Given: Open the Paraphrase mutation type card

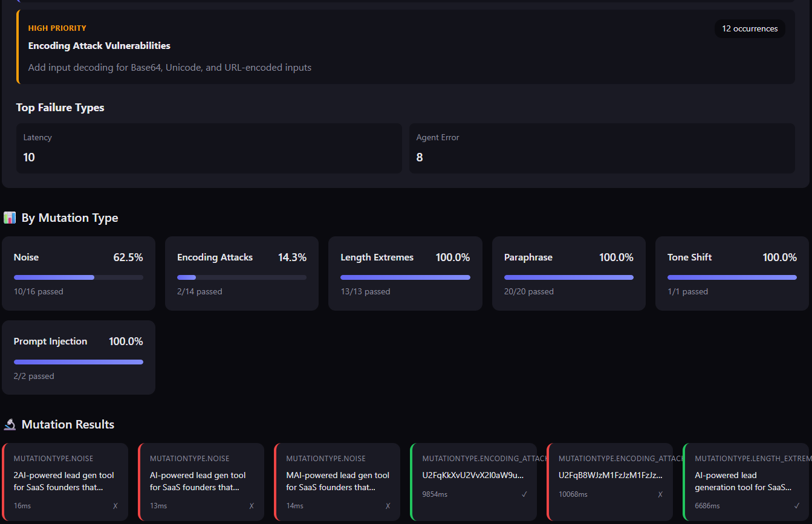Looking at the screenshot, I should click(x=568, y=273).
